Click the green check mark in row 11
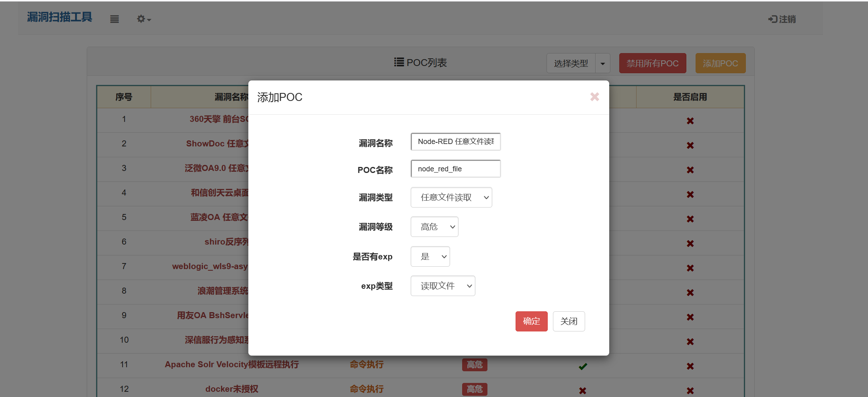Viewport: 868px width, 397px height. [x=583, y=366]
